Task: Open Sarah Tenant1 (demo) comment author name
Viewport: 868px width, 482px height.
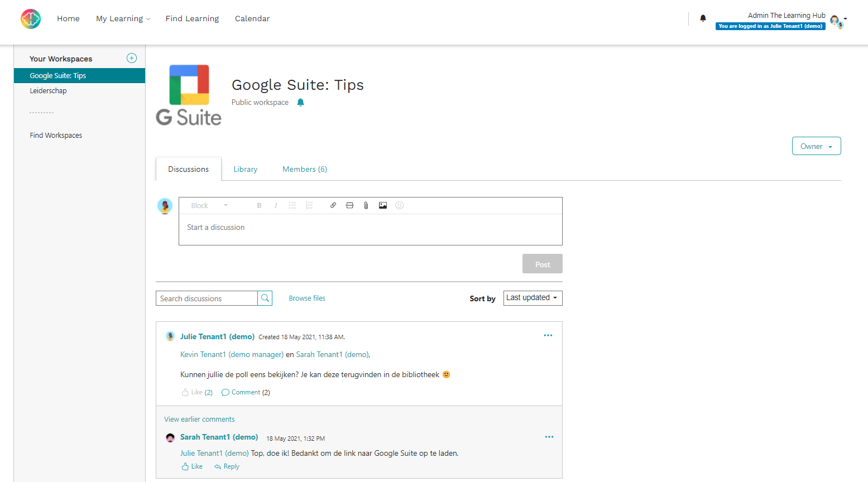Action: [x=219, y=437]
